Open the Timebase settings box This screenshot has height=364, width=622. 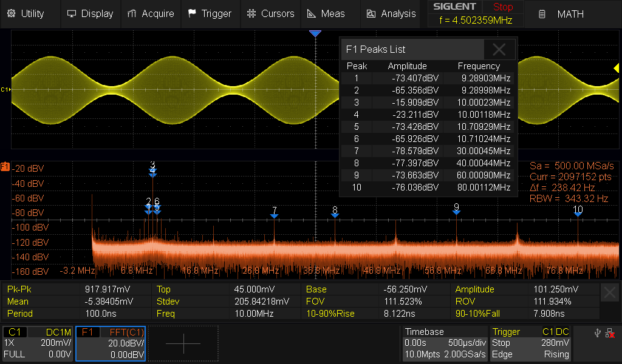point(445,343)
